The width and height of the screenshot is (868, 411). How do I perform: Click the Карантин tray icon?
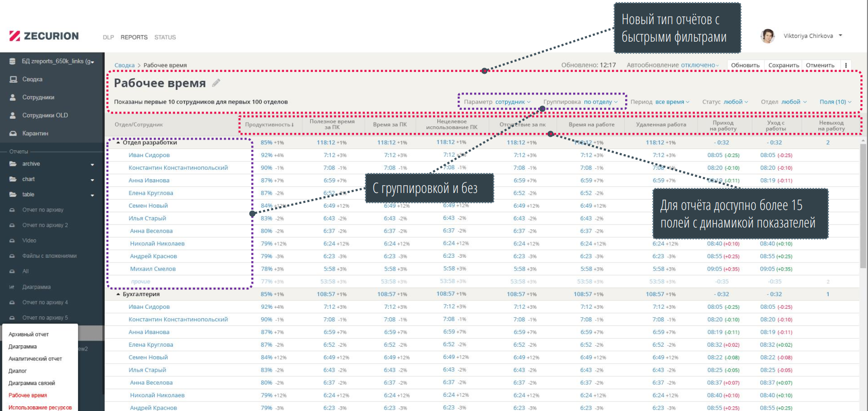pyautogui.click(x=13, y=133)
